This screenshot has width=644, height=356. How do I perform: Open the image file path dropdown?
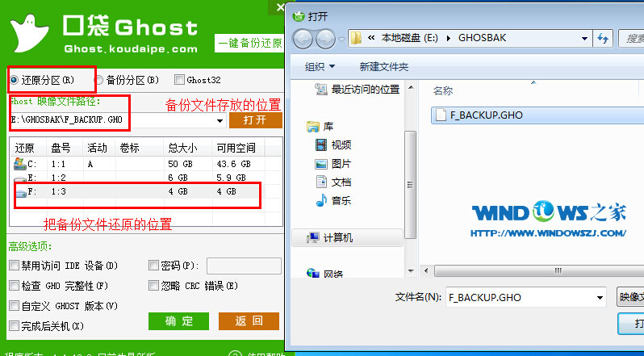(220, 120)
